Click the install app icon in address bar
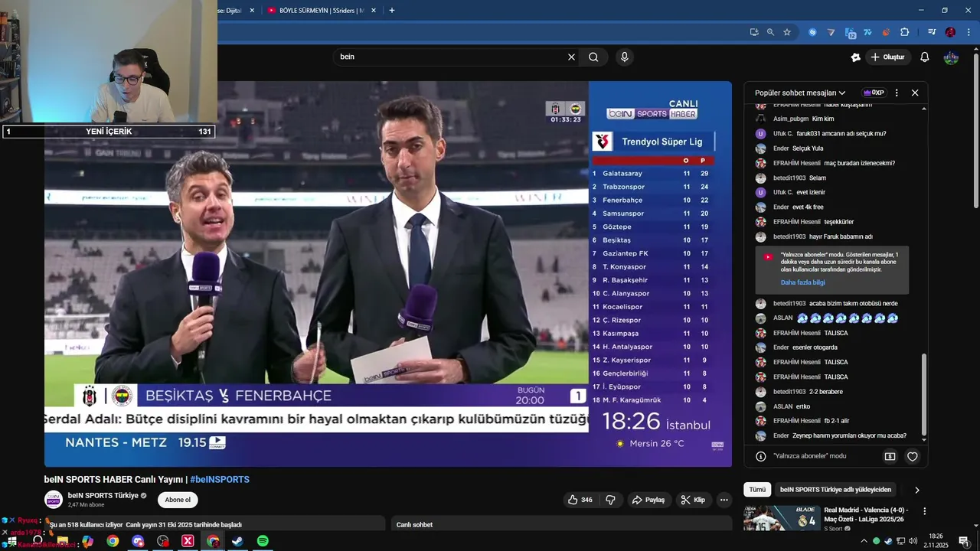 coord(754,32)
